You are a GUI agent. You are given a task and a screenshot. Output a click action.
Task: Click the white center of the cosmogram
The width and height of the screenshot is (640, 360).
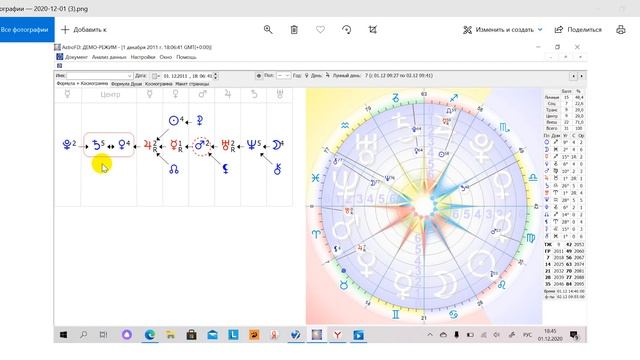424,206
